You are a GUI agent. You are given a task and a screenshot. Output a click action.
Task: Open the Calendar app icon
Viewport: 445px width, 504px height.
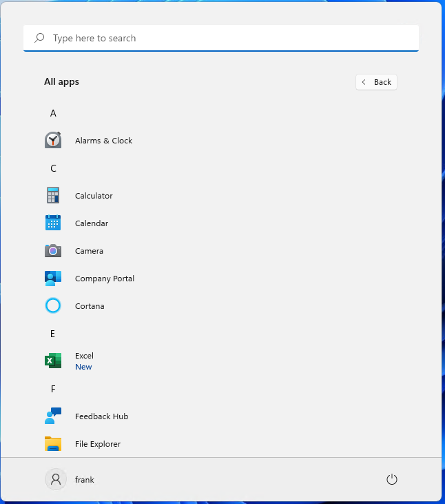(53, 223)
